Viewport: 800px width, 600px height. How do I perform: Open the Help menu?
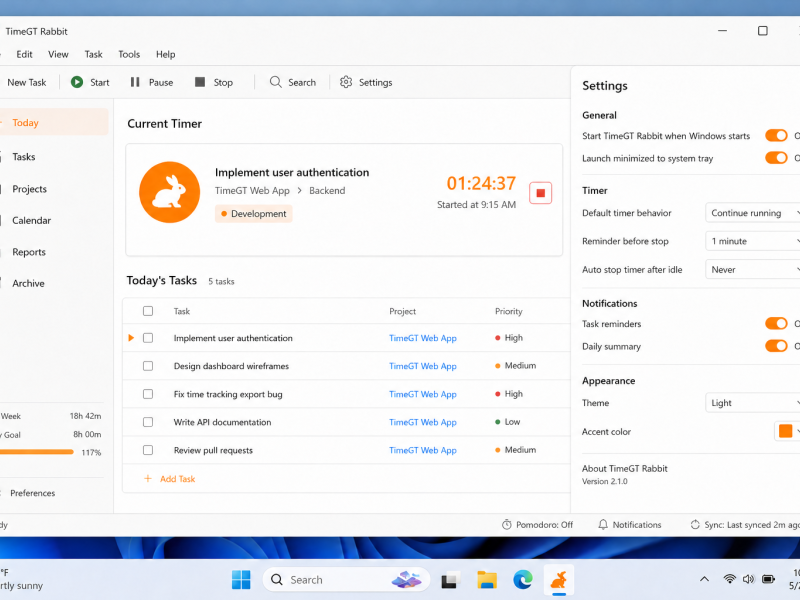pyautogui.click(x=165, y=54)
